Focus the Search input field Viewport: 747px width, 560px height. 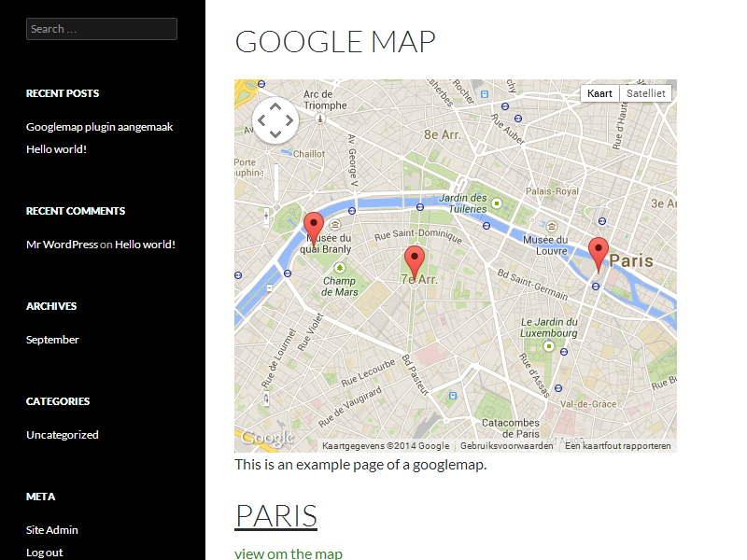coord(102,29)
